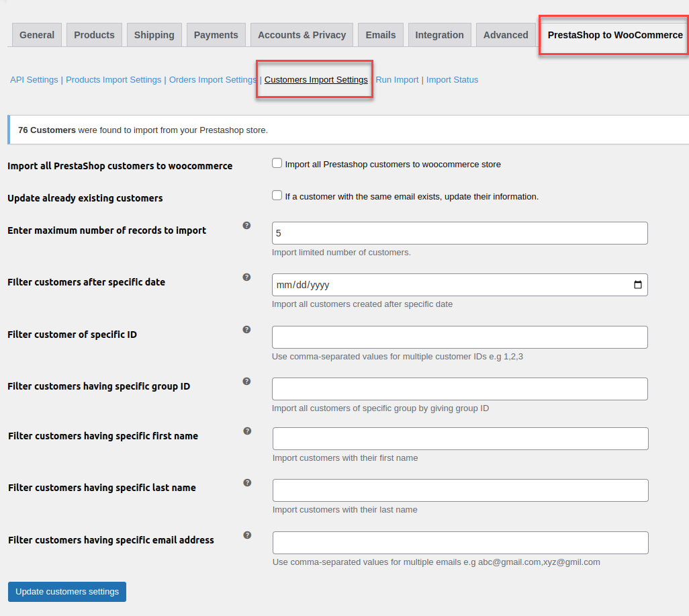The width and height of the screenshot is (689, 616).
Task: Click the help icon for last name filter
Action: coord(246,482)
